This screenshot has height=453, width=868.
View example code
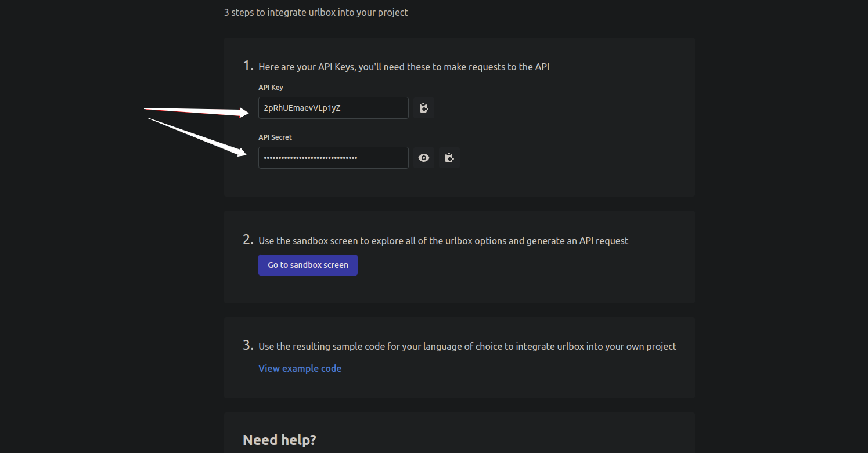click(x=300, y=368)
